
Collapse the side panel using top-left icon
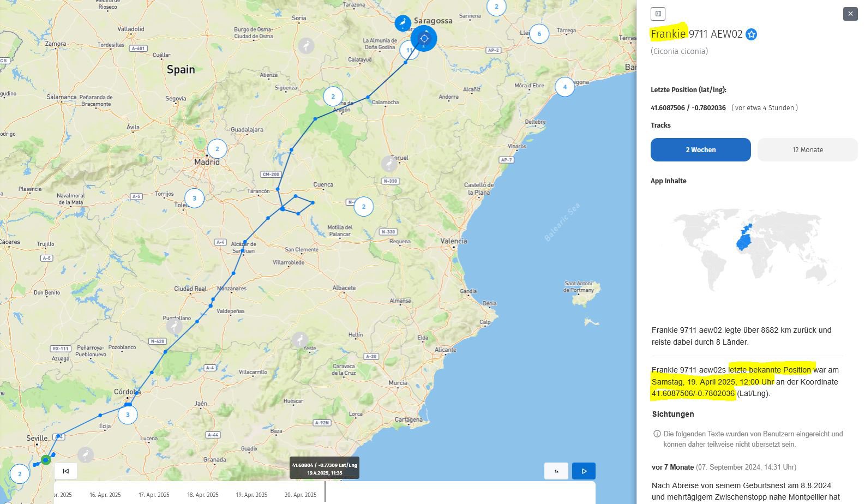658,14
